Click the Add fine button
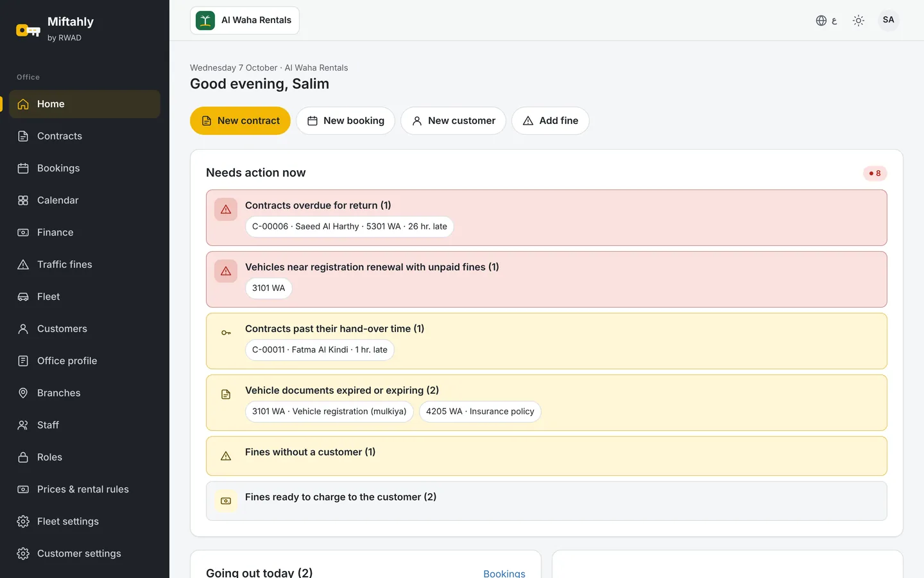The width and height of the screenshot is (924, 578). (550, 121)
